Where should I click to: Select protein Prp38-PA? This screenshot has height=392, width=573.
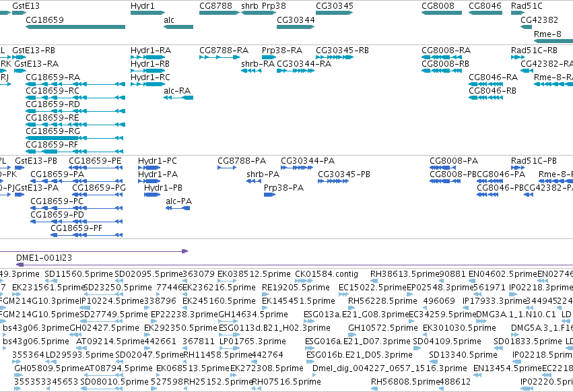coord(283,188)
